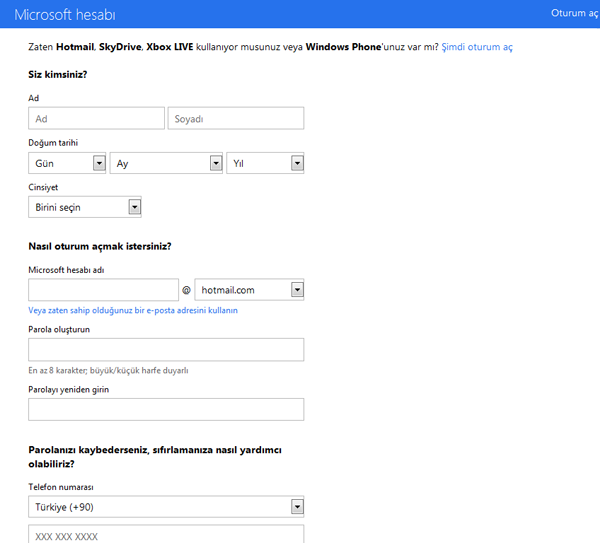Focus the Soyadı last name field
600x543 pixels.
(x=236, y=118)
